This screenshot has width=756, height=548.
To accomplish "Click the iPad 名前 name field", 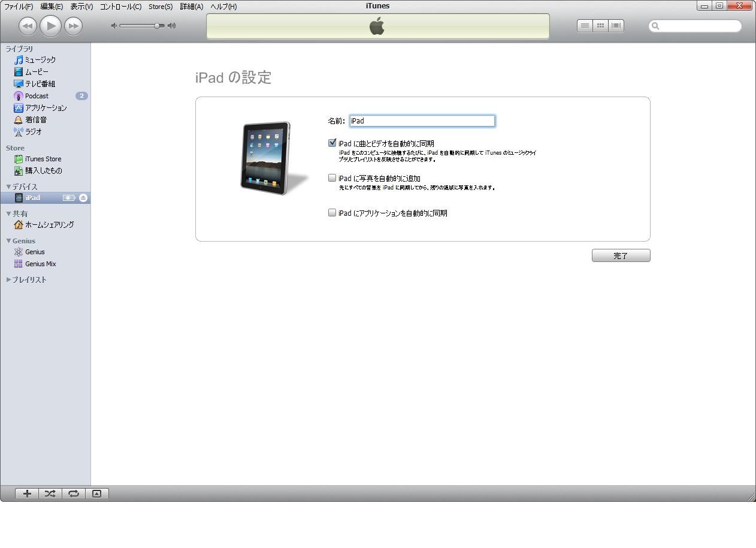I will click(422, 121).
